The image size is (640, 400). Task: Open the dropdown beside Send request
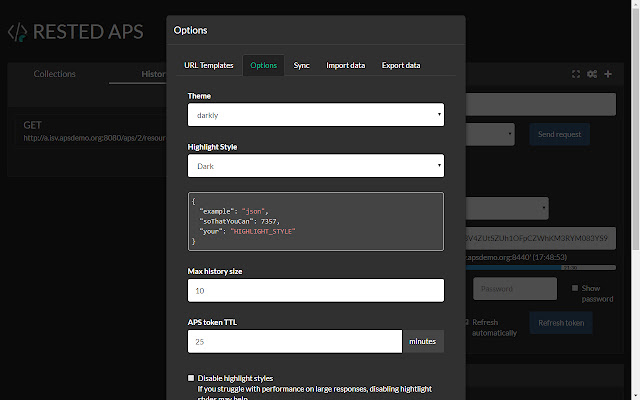[491, 134]
